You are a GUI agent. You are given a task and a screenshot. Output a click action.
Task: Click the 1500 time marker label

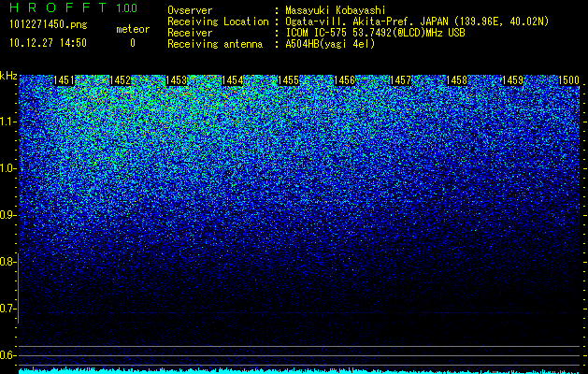[x=569, y=80]
